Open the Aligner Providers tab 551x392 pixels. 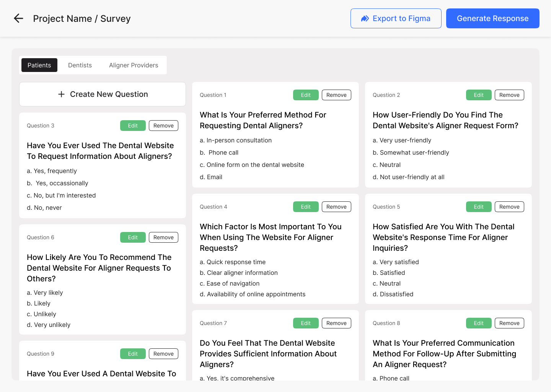click(134, 65)
